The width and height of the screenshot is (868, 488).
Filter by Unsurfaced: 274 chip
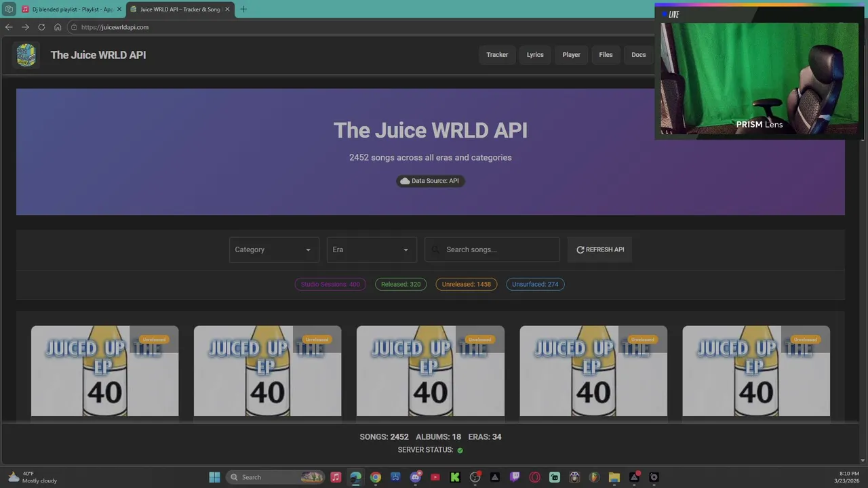coord(535,284)
